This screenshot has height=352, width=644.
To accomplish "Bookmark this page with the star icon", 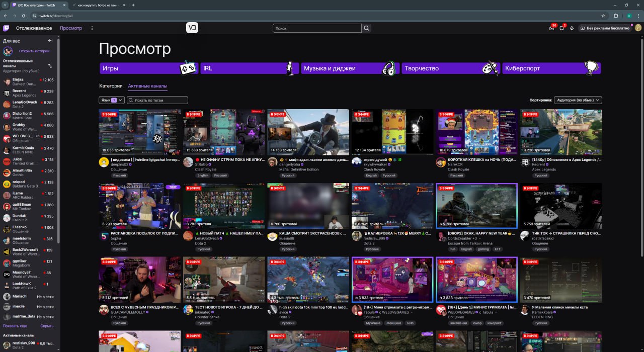I will click(603, 16).
